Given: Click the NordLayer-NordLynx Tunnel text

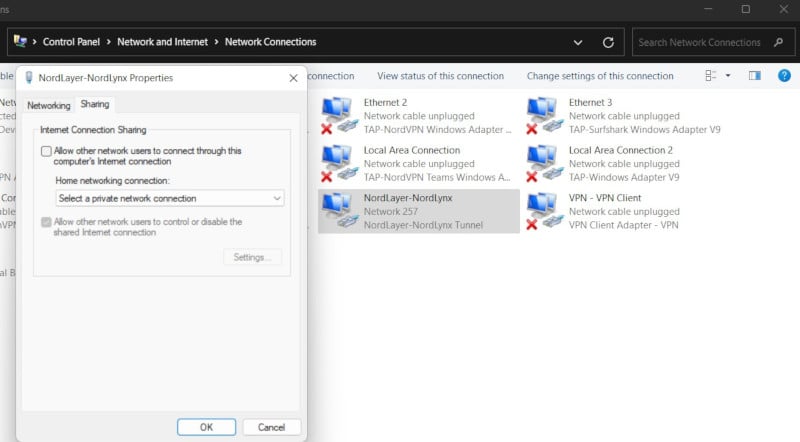Looking at the screenshot, I should point(423,225).
